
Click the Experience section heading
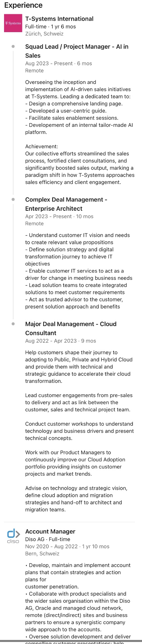tap(23, 5)
